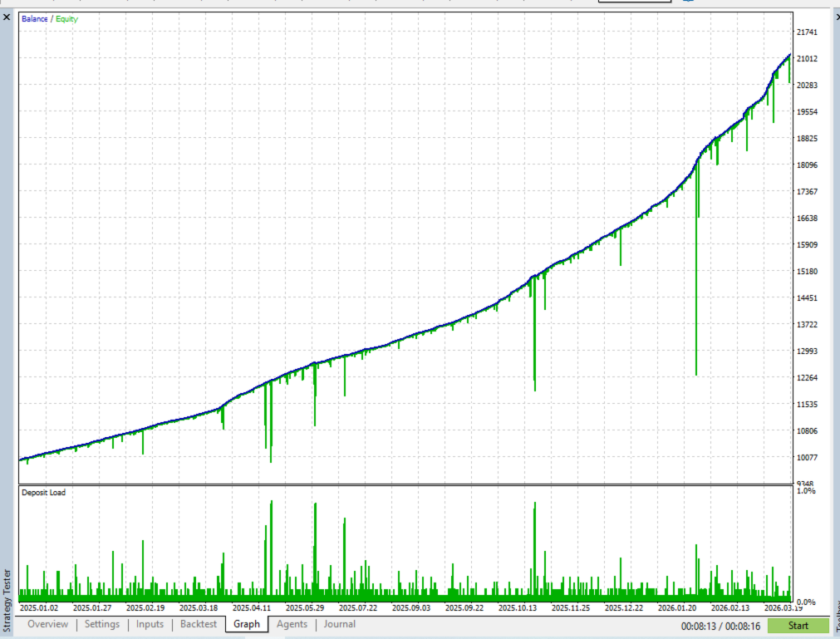The image size is (840, 639).
Task: Switch to the Settings tab
Action: 102,624
